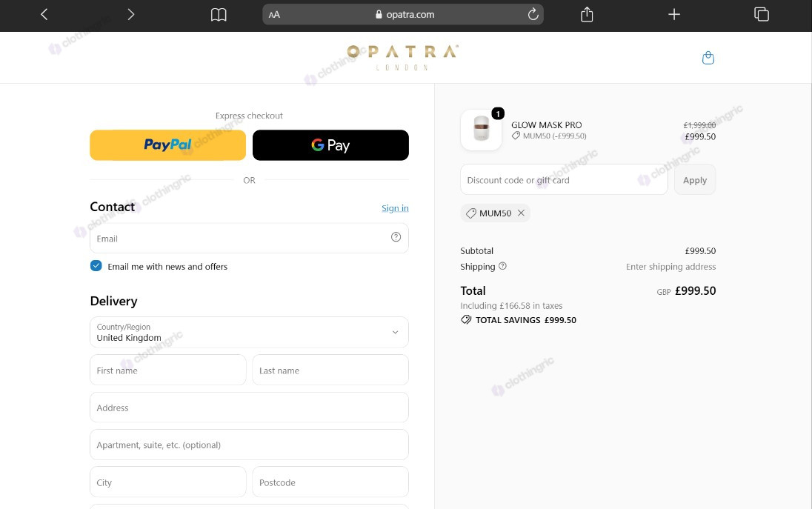This screenshot has width=812, height=509.
Task: Uncheck Email me with news and offers
Action: click(96, 266)
